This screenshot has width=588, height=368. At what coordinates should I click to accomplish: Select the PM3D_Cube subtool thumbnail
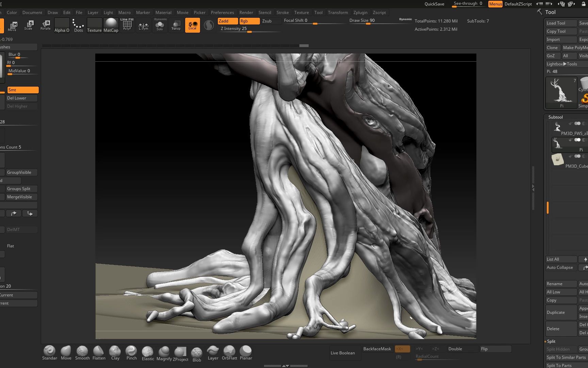[x=558, y=159]
